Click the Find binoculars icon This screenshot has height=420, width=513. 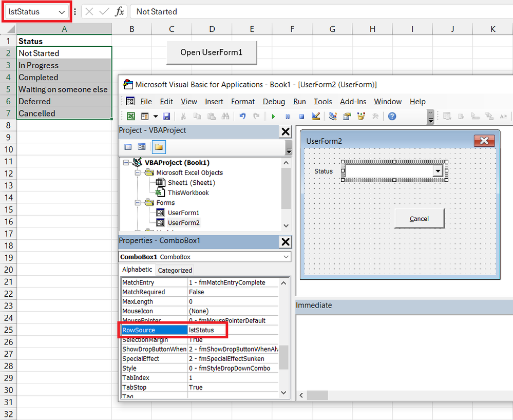225,116
